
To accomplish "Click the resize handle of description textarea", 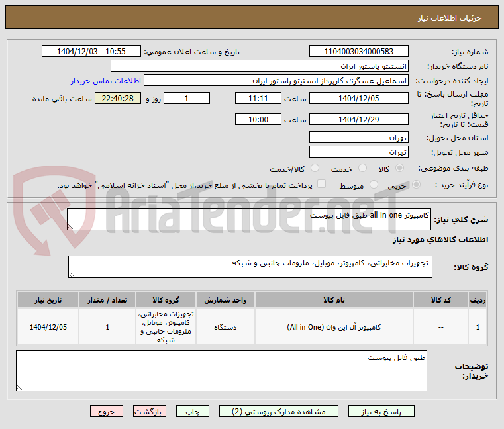I will (70, 227).
